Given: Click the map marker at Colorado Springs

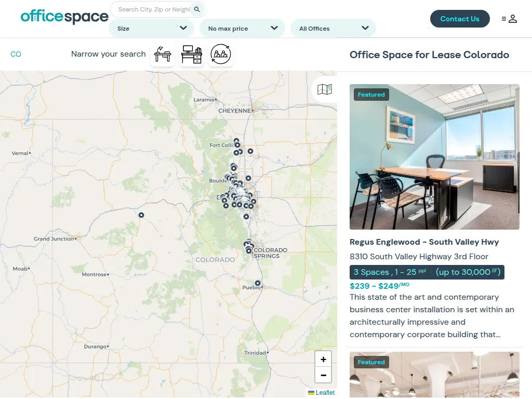Looking at the screenshot, I should click(249, 251).
